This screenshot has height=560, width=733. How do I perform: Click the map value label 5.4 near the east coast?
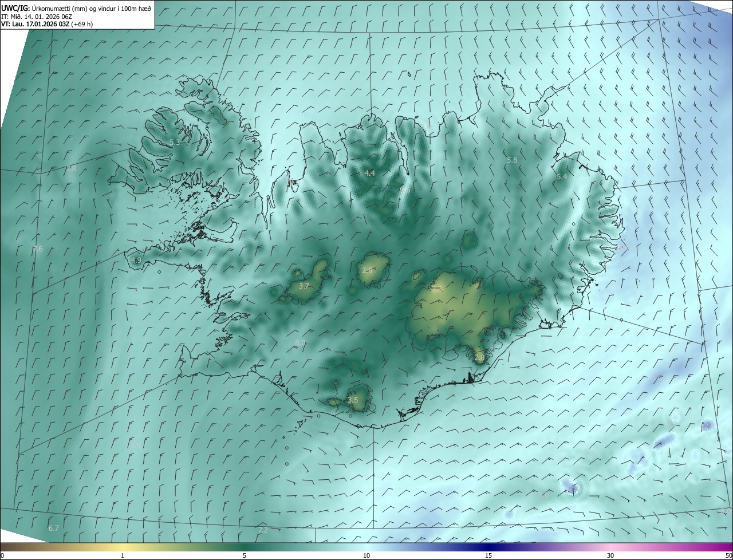562,177
